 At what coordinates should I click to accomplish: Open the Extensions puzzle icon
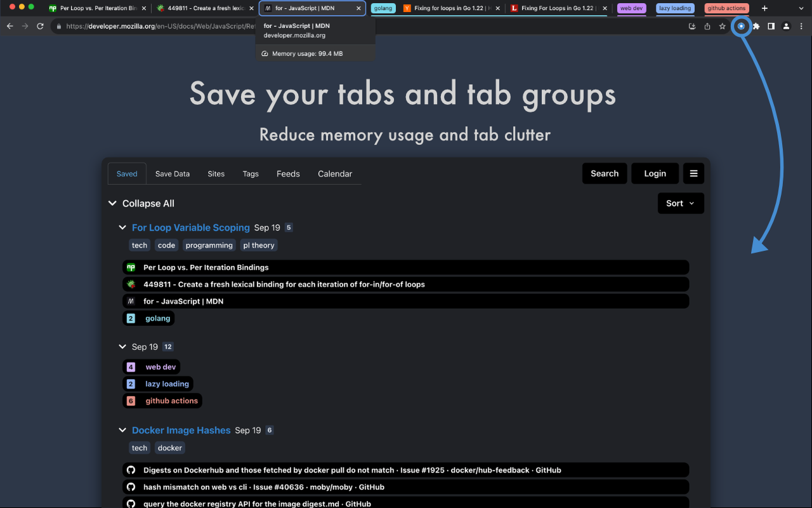tap(756, 26)
